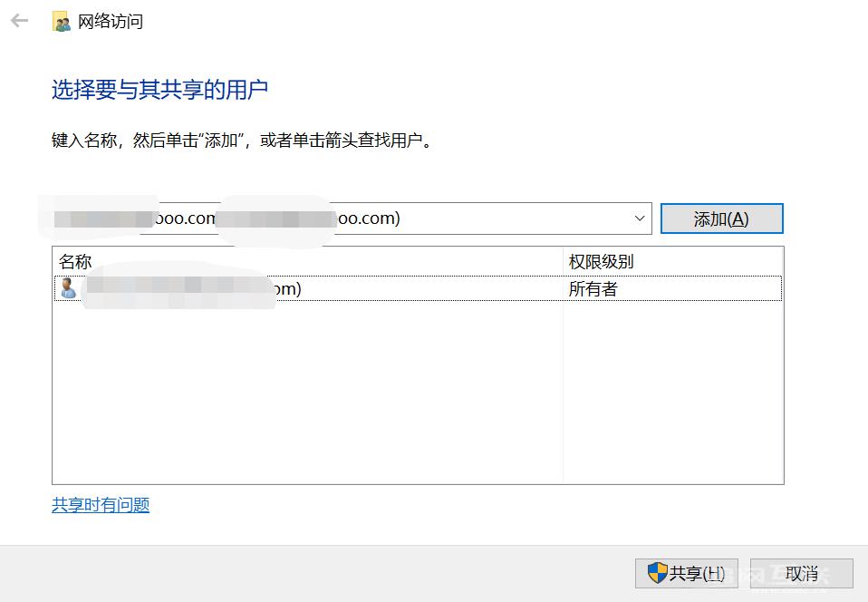Click the 取消 button

pos(801,573)
